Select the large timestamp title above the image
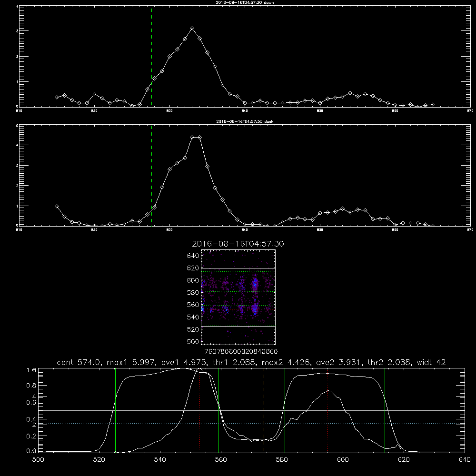476x476 pixels. coord(238,244)
